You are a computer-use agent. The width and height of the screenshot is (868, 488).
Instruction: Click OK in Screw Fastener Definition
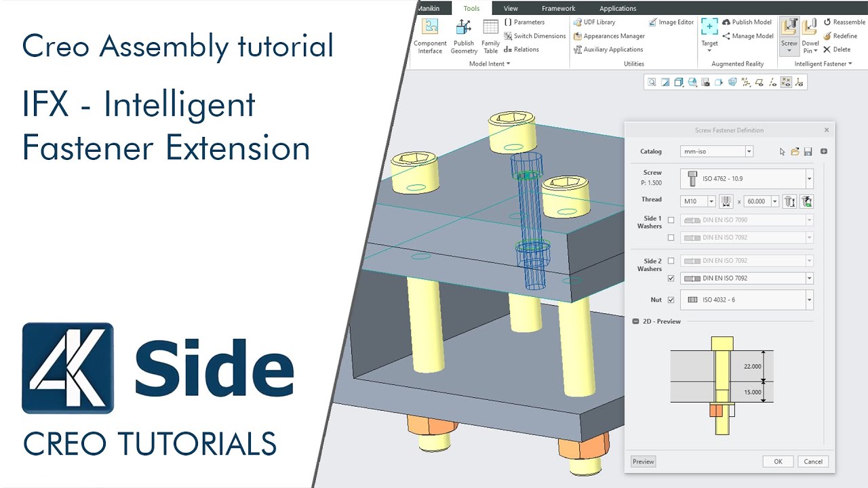pos(778,462)
